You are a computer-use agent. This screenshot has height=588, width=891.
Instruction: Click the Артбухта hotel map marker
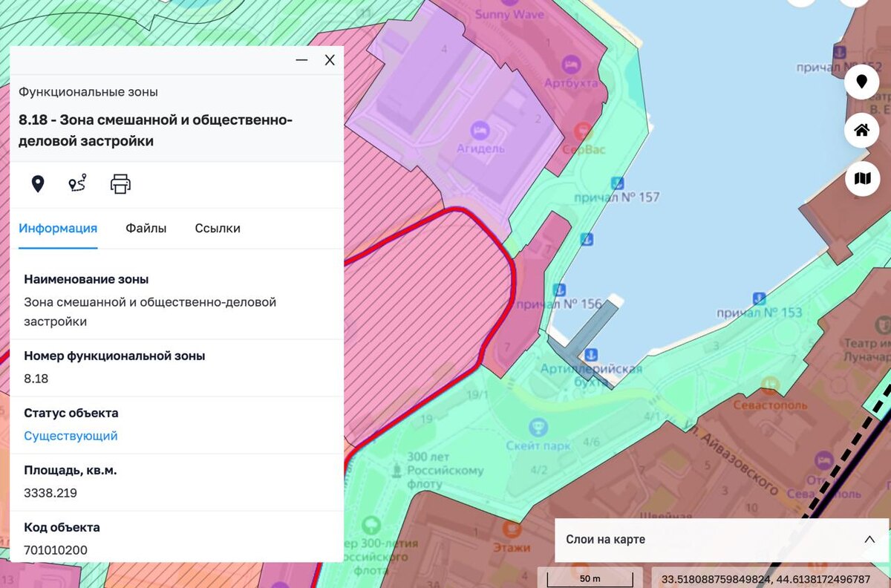(x=570, y=65)
